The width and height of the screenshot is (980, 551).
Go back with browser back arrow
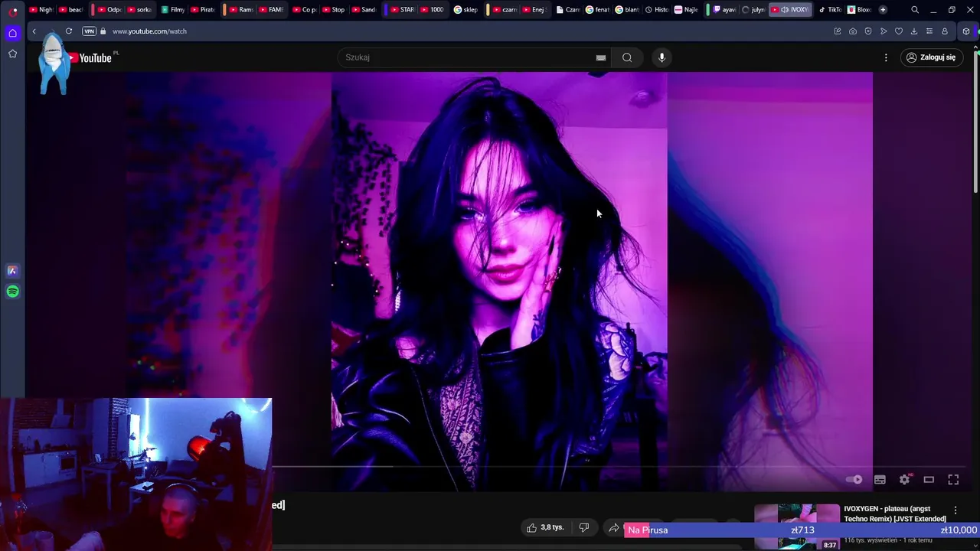(x=34, y=31)
